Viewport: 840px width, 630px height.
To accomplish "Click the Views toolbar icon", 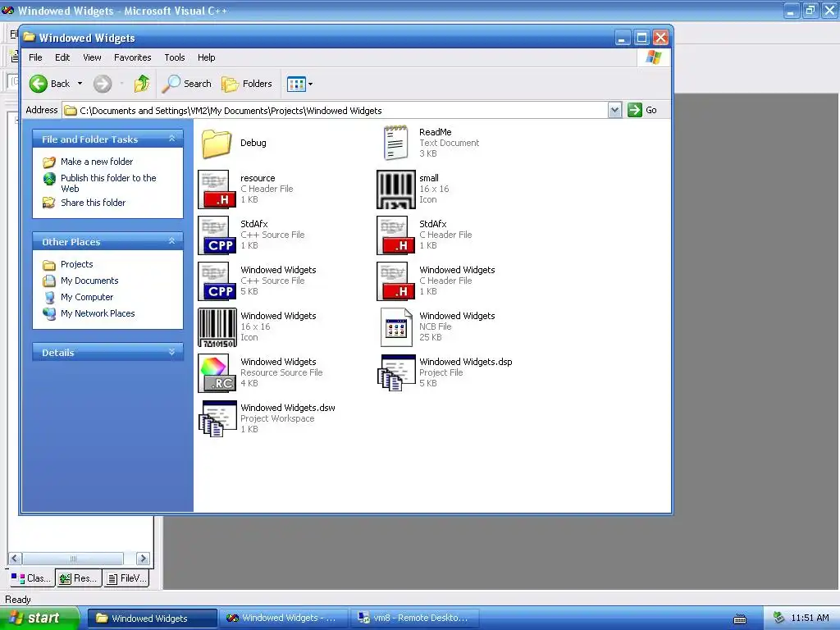I will pos(296,84).
